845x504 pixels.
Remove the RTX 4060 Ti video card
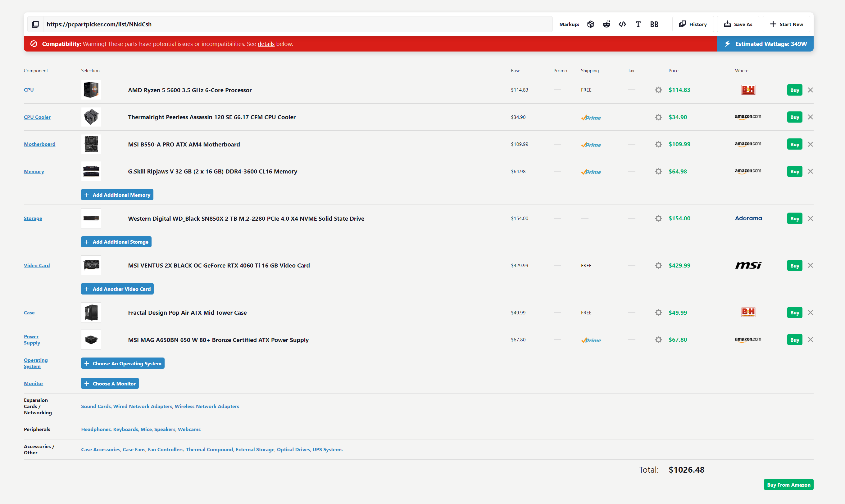tap(810, 266)
